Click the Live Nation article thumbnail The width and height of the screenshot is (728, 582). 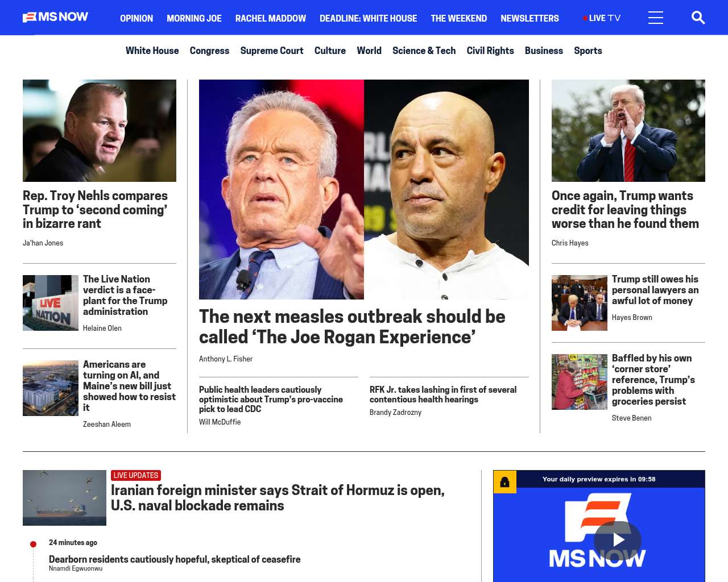coord(51,303)
